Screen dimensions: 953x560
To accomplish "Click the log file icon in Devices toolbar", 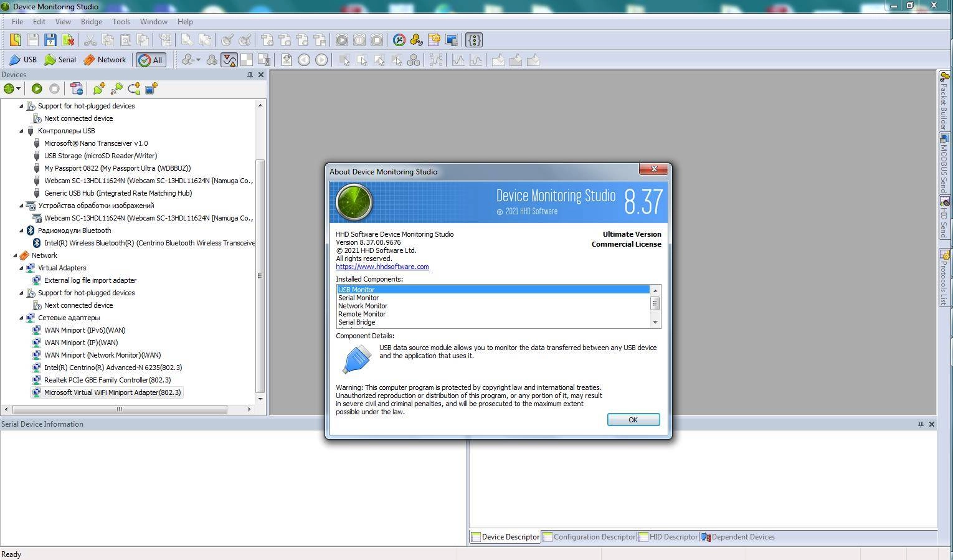I will pyautogui.click(x=77, y=88).
